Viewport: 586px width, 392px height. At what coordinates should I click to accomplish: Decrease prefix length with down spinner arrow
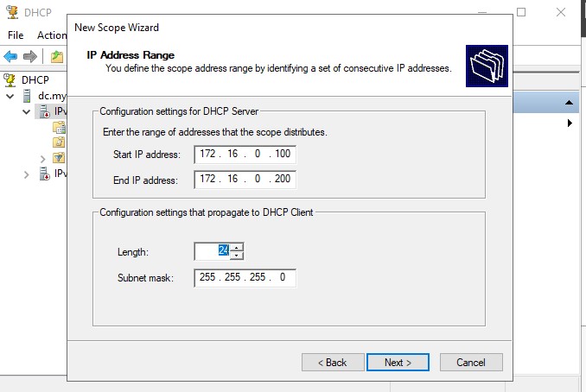[x=237, y=256]
